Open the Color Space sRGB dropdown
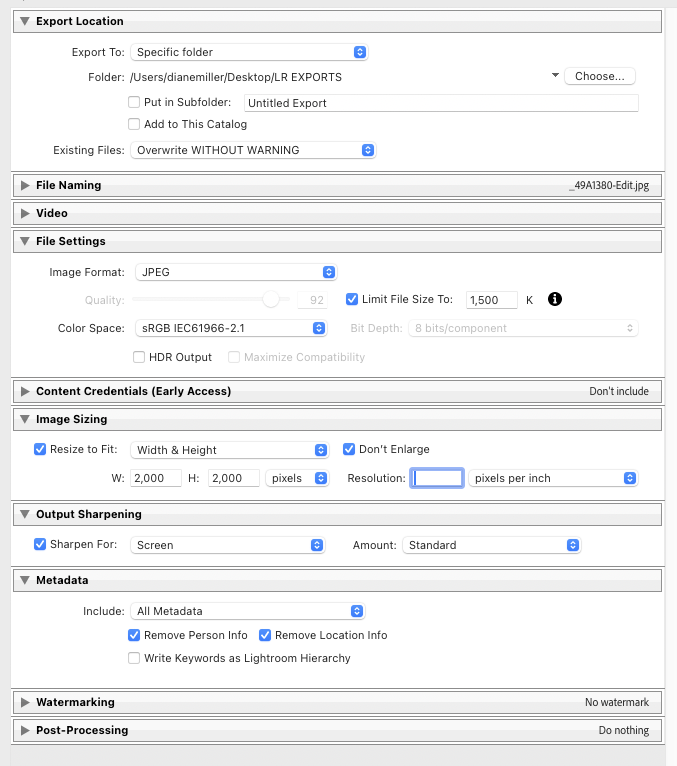The width and height of the screenshot is (677, 766). pos(231,328)
